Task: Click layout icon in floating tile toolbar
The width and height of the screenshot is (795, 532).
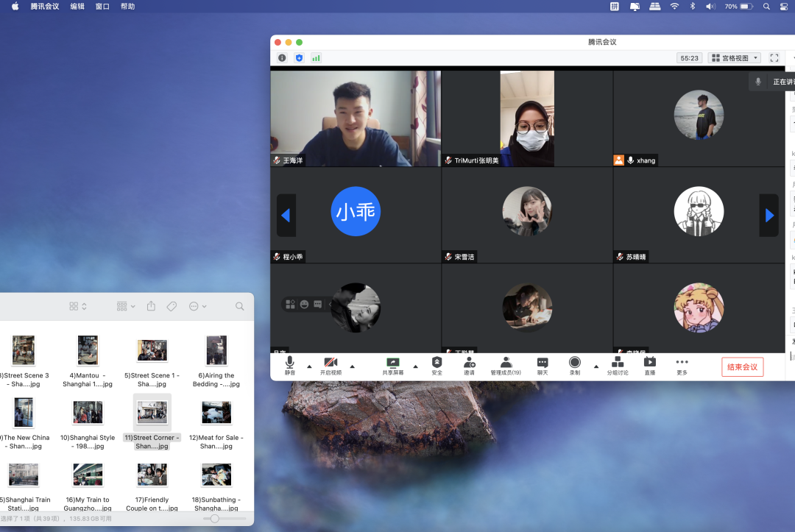Action: 291,304
